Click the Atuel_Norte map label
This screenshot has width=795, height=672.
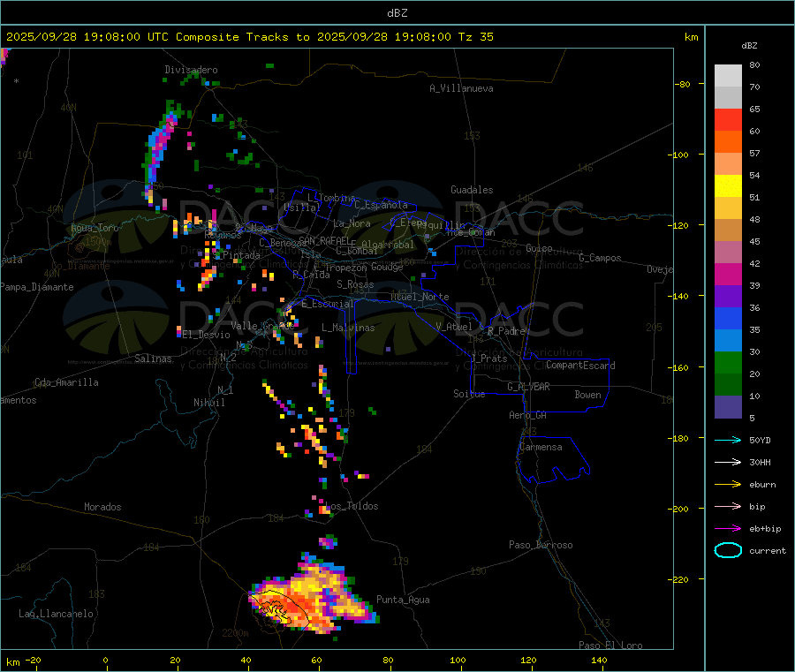420,297
